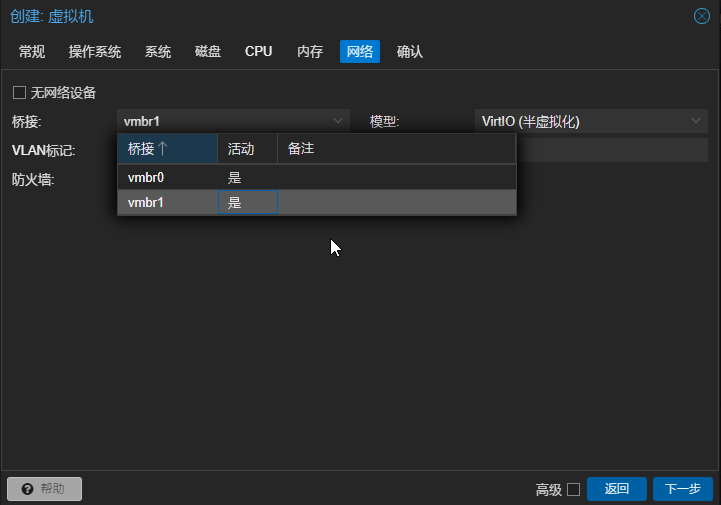Viewport: 721px width, 505px height.
Task: Go to the 系统 tab
Action: coord(158,52)
